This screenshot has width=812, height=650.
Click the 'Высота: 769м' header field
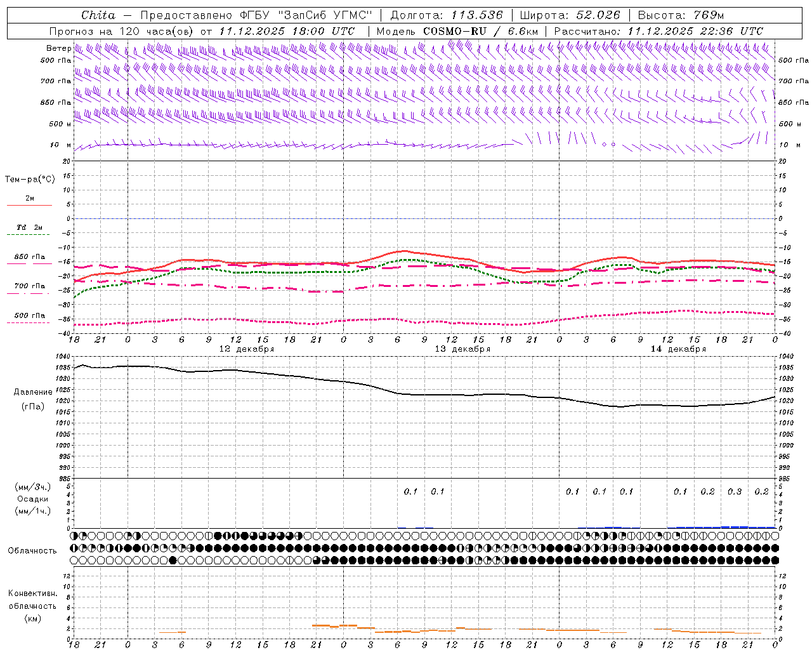tap(681, 15)
